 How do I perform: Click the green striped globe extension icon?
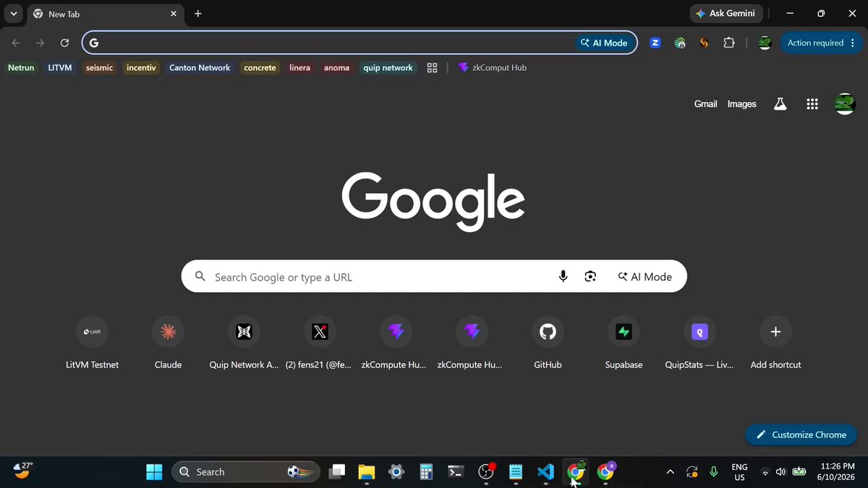[680, 43]
